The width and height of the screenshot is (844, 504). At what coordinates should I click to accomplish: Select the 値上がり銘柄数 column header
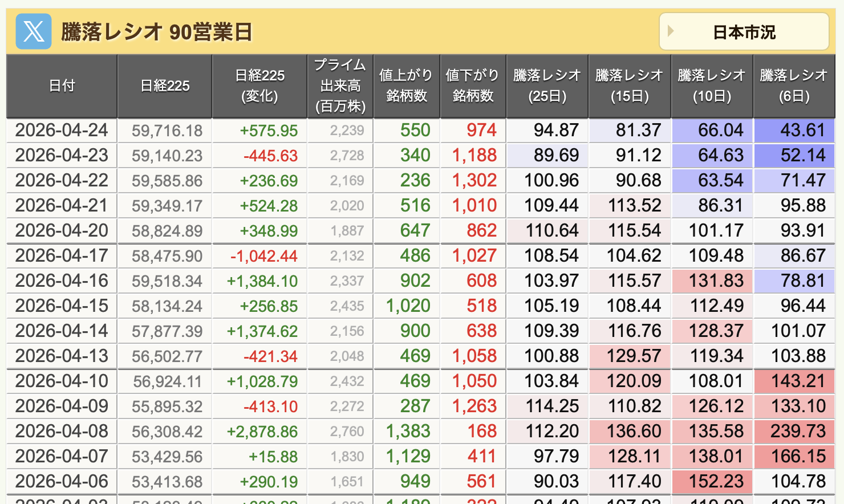406,86
